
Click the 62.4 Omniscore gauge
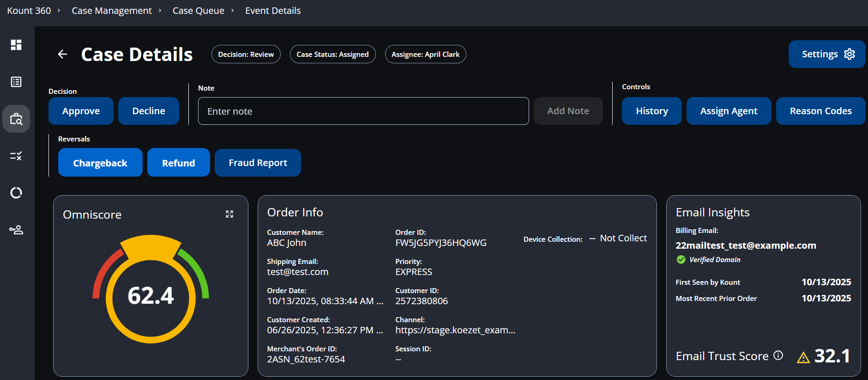pos(151,295)
